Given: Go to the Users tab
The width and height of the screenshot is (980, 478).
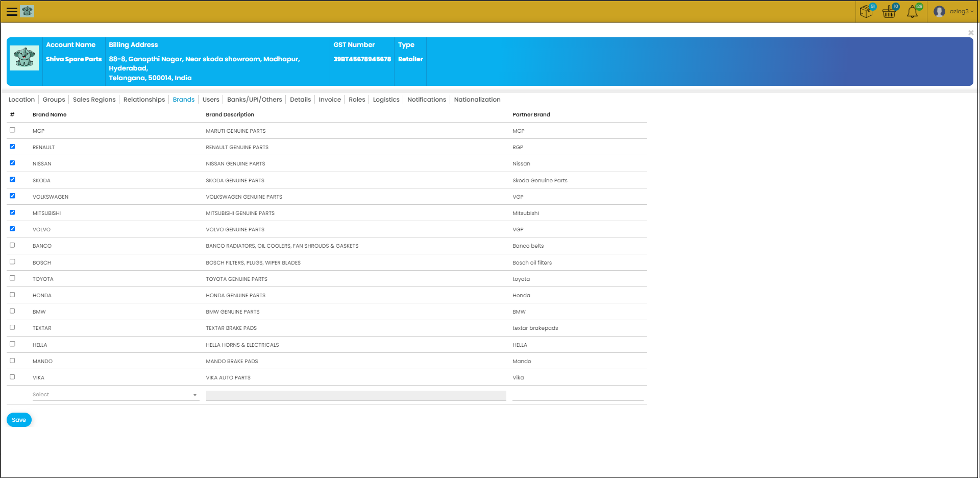Looking at the screenshot, I should click(211, 100).
